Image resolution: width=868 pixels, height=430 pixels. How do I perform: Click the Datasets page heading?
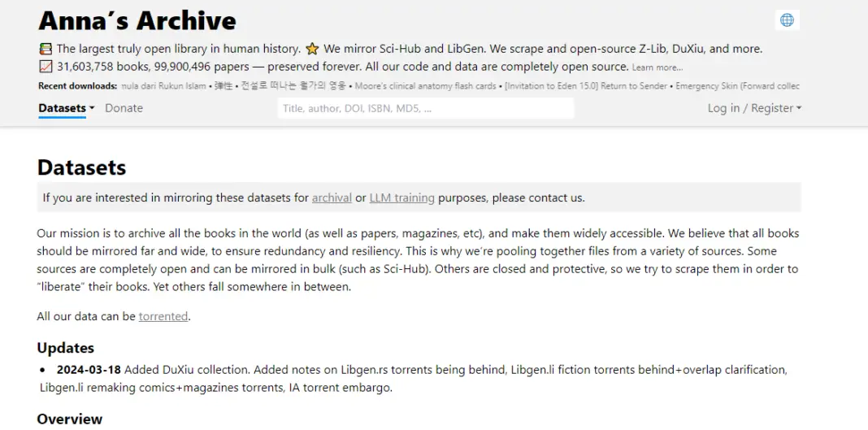(81, 167)
